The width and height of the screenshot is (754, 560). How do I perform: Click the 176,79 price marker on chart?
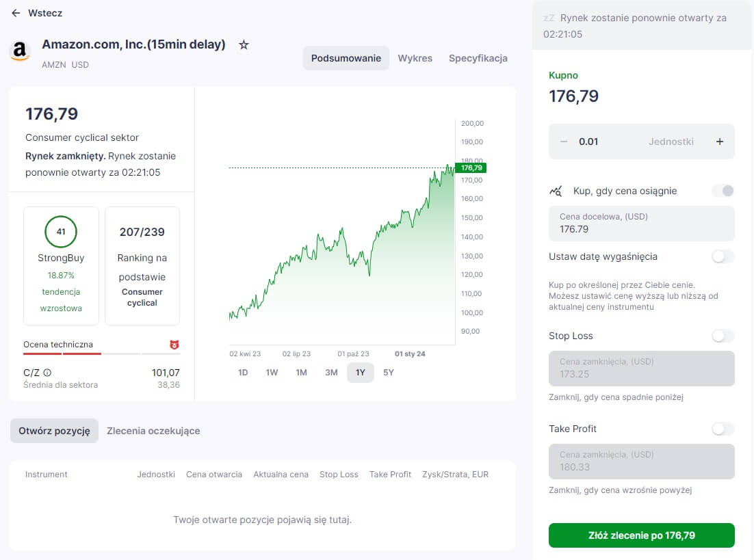tap(471, 168)
